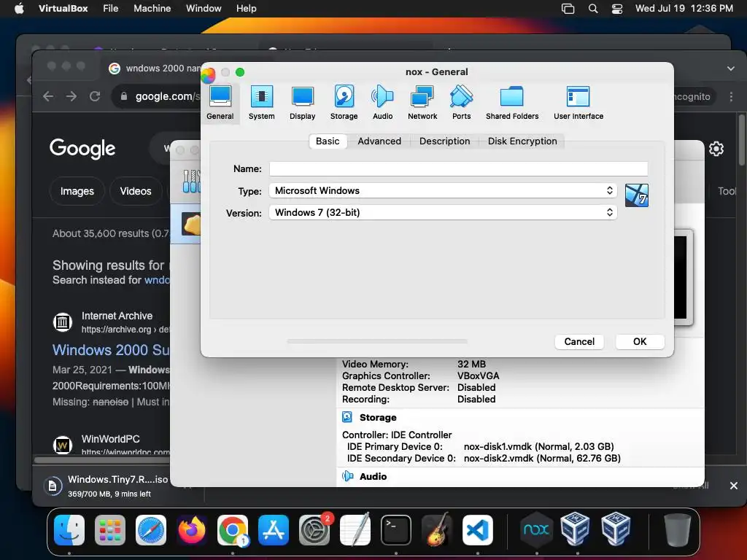Open Terminal from the Dock
The image size is (747, 560).
click(396, 530)
